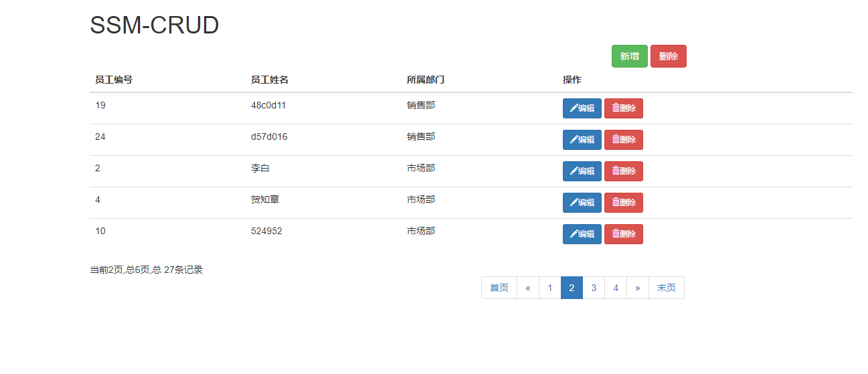Click trash icon in d57d016 row
The image size is (868, 374).
pos(616,140)
